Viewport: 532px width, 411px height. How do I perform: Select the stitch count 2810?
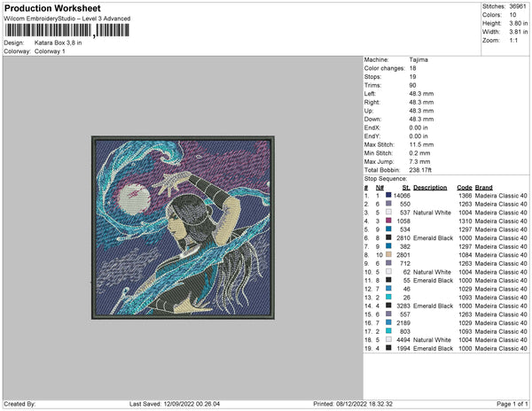click(403, 238)
